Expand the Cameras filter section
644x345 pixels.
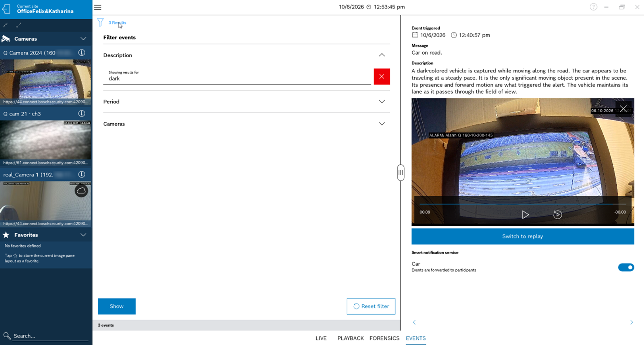(382, 124)
